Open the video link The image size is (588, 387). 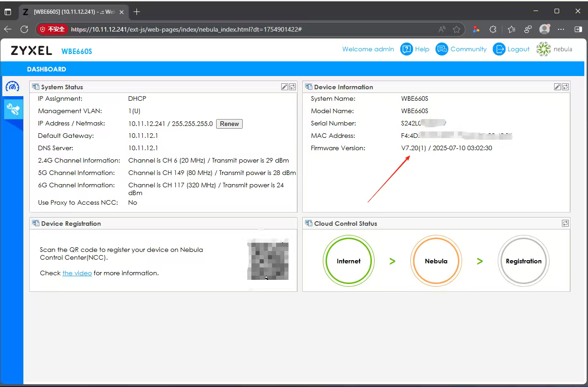point(77,273)
